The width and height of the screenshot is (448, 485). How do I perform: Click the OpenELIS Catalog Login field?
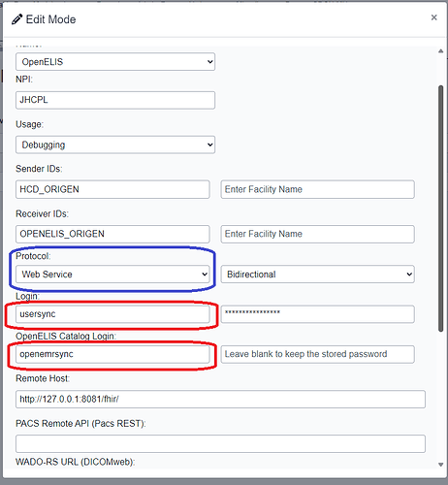pos(112,354)
